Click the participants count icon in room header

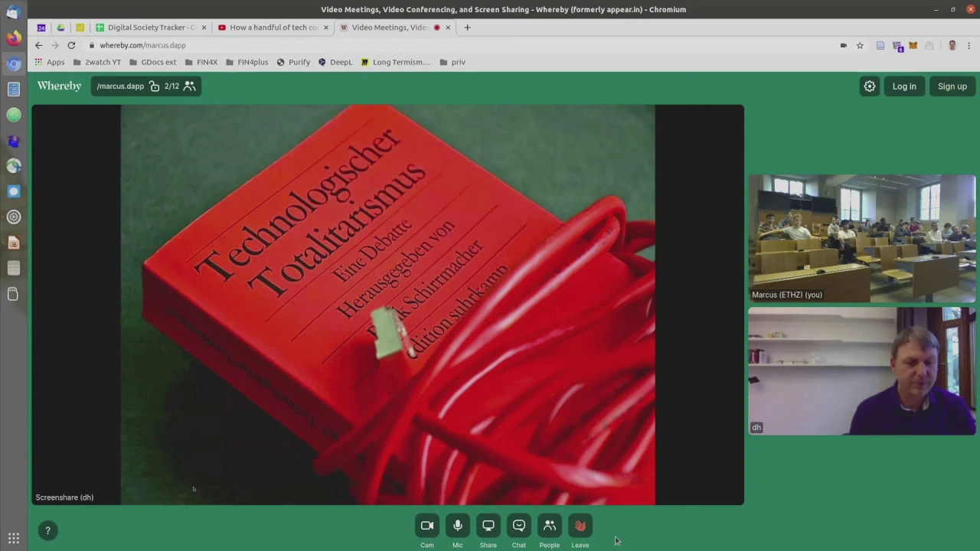190,86
